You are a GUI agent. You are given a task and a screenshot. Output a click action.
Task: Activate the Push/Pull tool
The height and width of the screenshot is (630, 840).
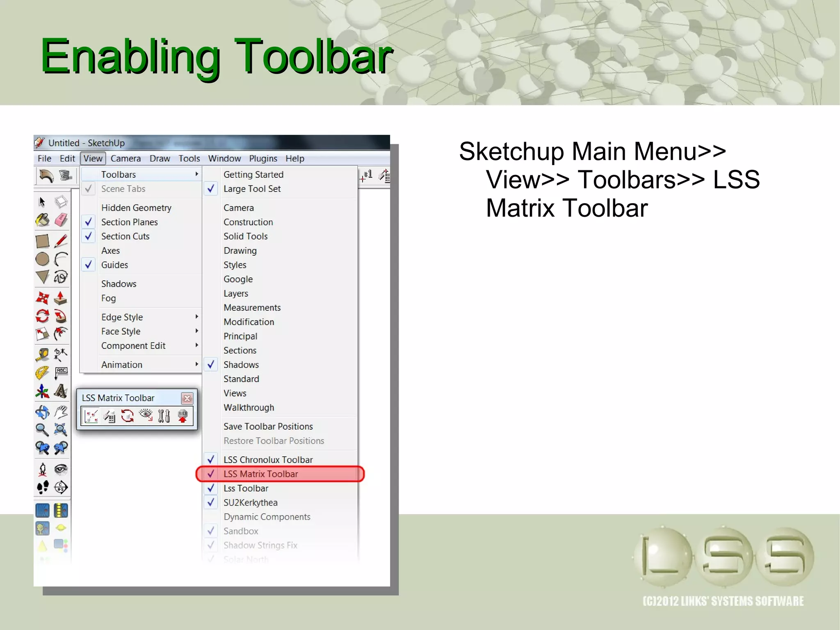coord(61,298)
